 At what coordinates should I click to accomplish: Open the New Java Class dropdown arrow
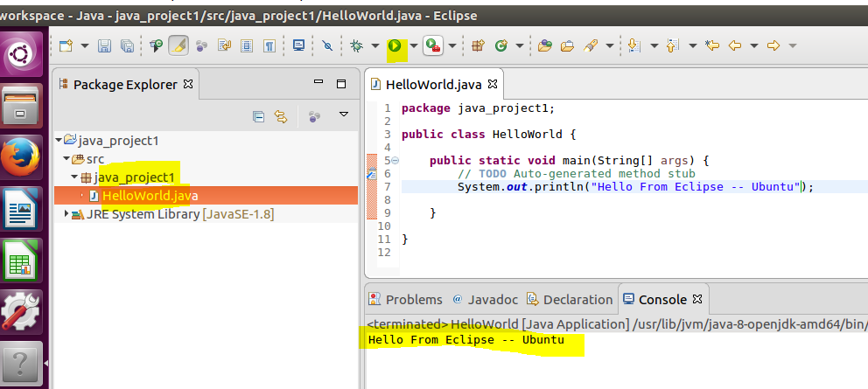[x=519, y=46]
